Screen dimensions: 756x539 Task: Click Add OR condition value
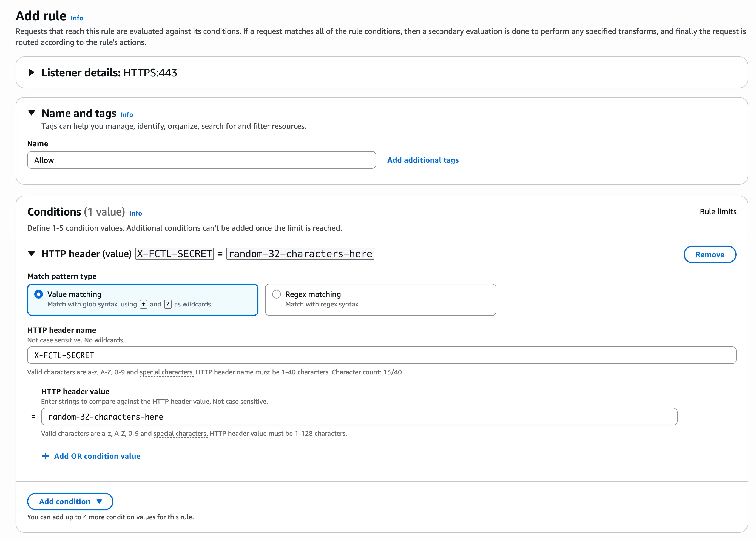(97, 456)
